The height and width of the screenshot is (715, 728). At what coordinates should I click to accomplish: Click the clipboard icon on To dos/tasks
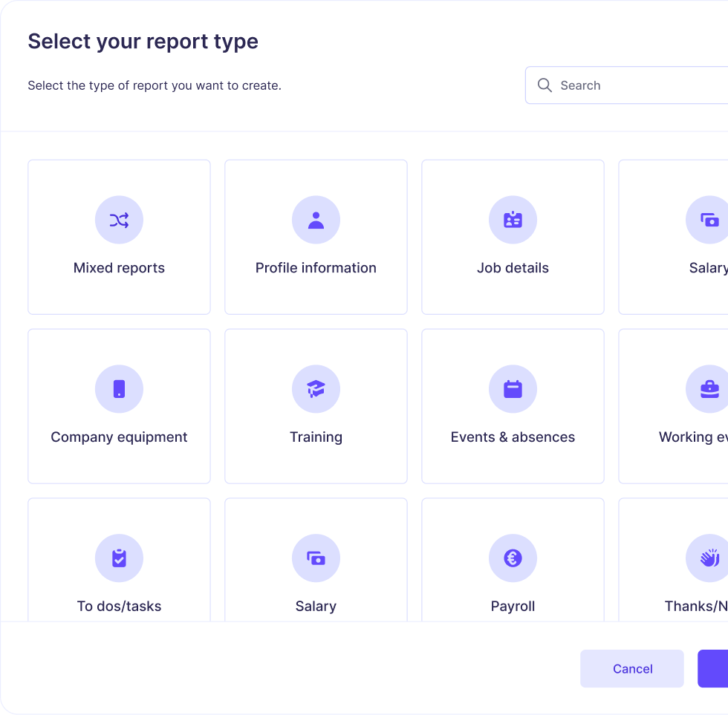click(x=119, y=558)
